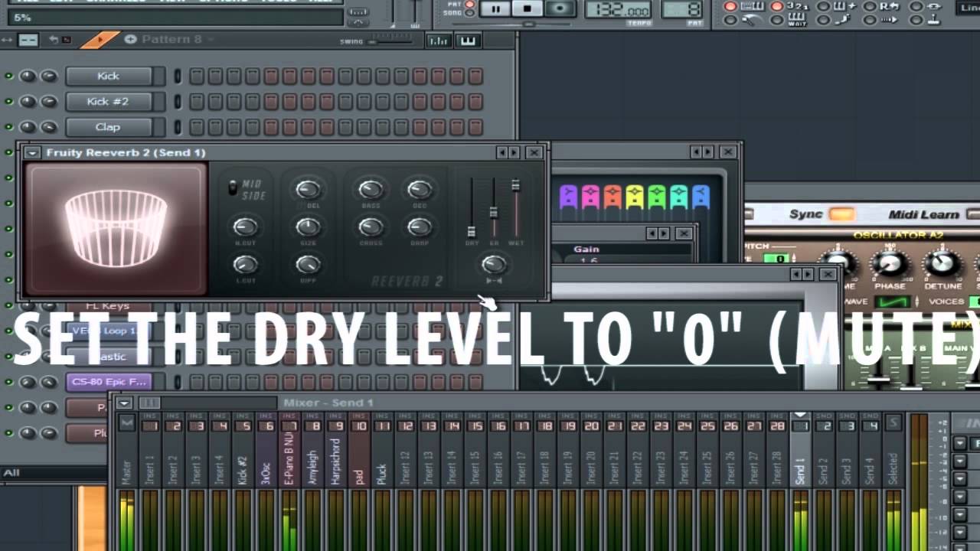The width and height of the screenshot is (980, 551).
Task: Click the WET level fader in Reeverb 2
Action: (x=516, y=185)
